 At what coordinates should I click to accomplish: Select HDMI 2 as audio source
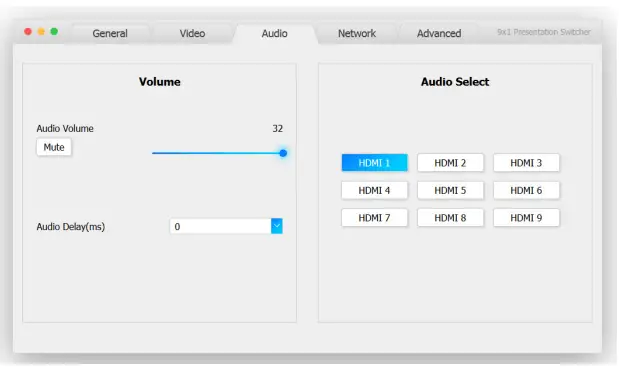(x=450, y=163)
